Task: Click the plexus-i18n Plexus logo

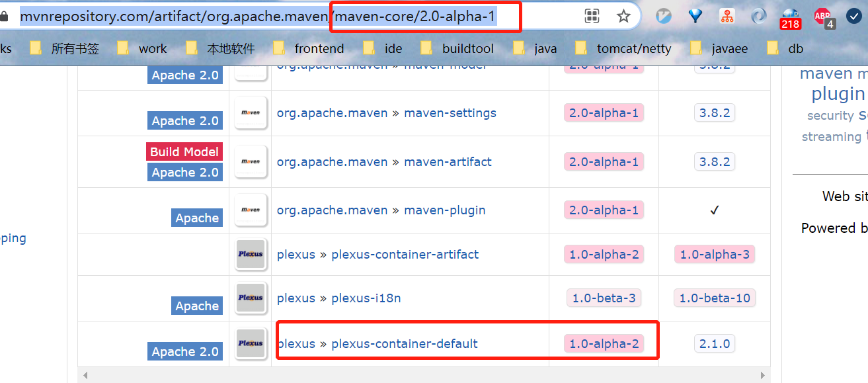Action: [x=251, y=298]
